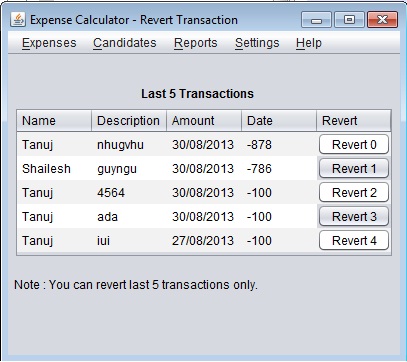Click the Java icon in title bar
This screenshot has width=407, height=362.
point(18,20)
